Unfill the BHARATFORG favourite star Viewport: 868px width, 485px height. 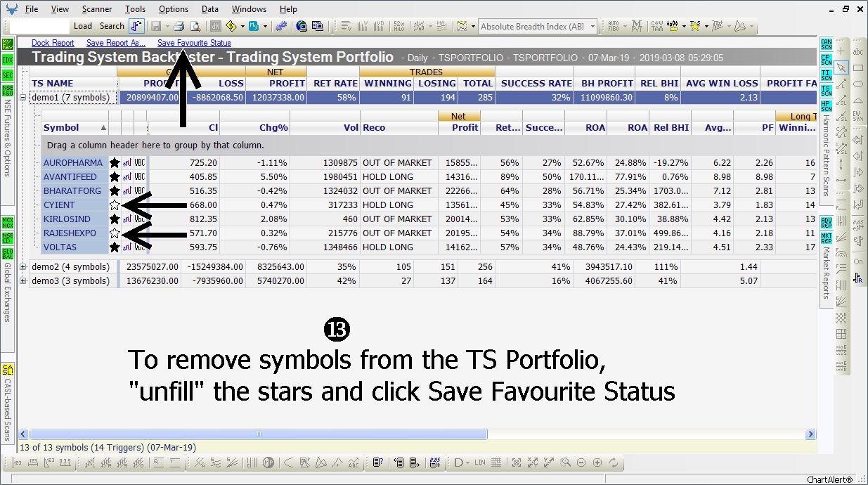coord(115,190)
